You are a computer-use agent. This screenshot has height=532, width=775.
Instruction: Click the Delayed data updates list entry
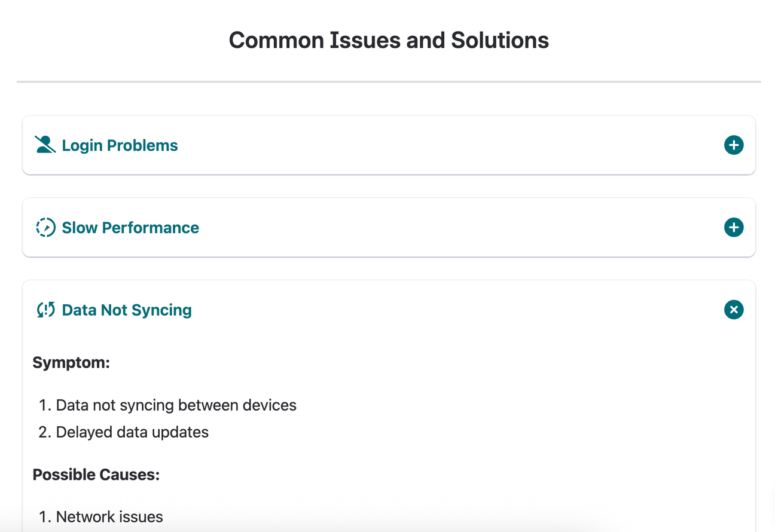coord(132,432)
